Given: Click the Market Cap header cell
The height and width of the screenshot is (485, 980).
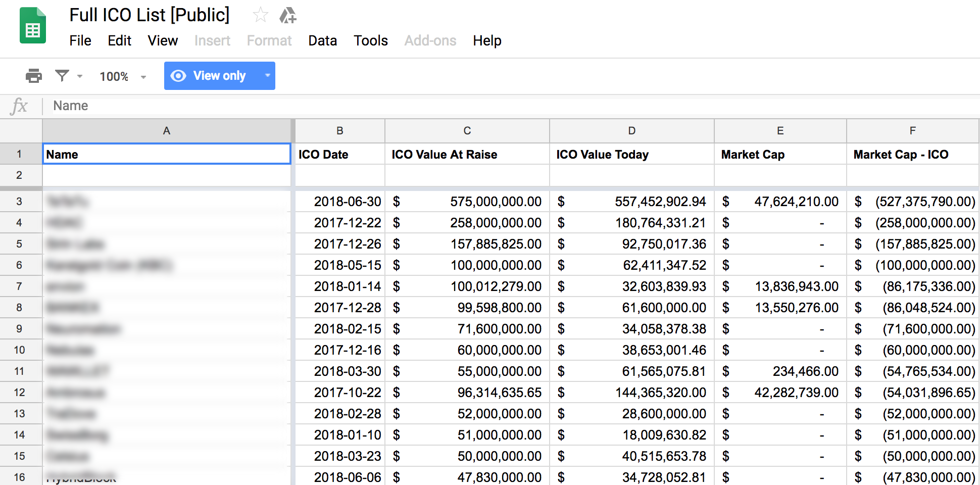Looking at the screenshot, I should tap(780, 154).
